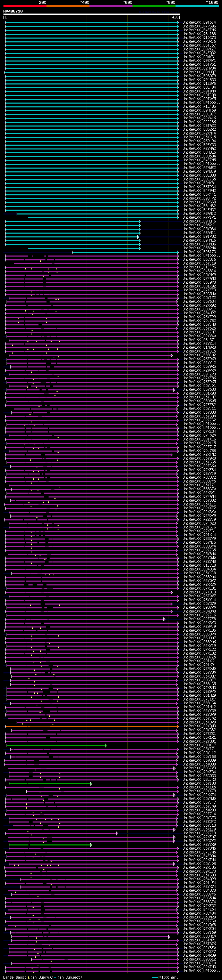Viewport: 222px width, 980px height.
Task: Click the cyan ~100% identity legend bar
Action: coord(197,6)
